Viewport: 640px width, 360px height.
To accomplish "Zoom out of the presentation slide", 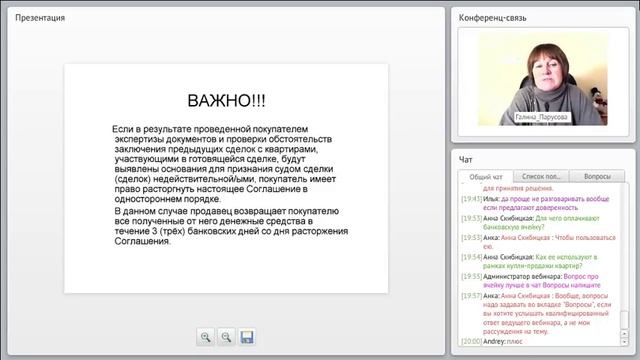I will click(x=226, y=337).
